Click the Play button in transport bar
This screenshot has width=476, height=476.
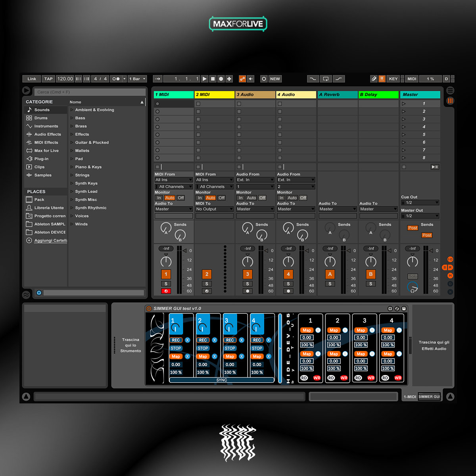point(205,79)
